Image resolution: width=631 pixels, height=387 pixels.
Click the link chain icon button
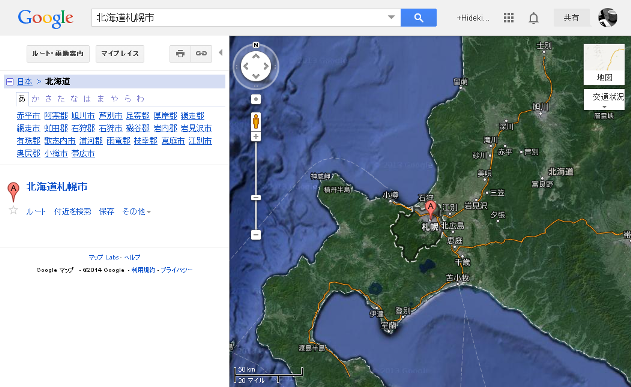[x=201, y=54]
